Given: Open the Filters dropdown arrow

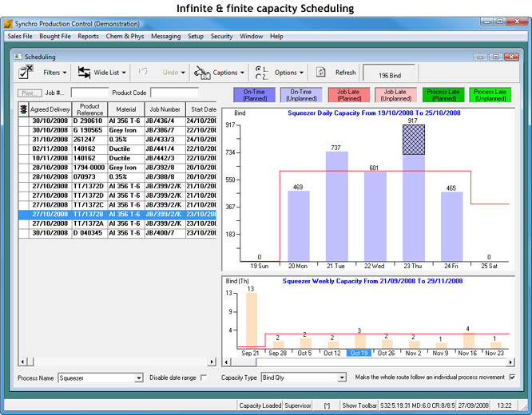Looking at the screenshot, I should 67,73.
